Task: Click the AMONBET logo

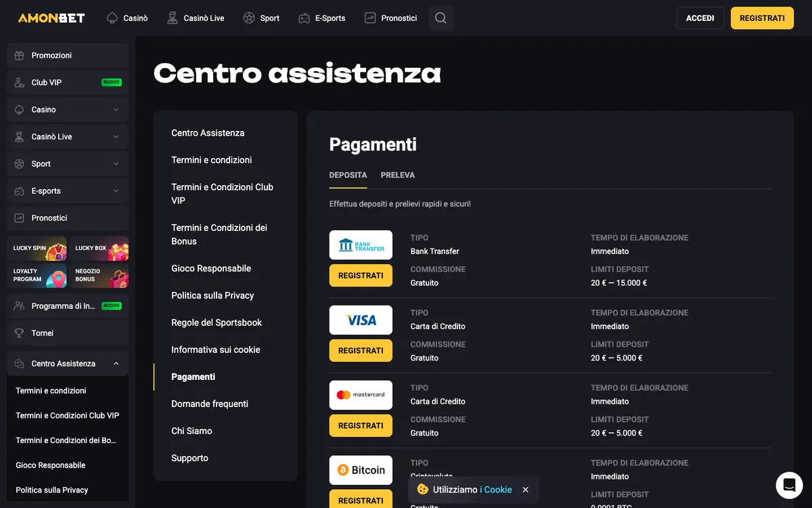Action: (x=51, y=18)
